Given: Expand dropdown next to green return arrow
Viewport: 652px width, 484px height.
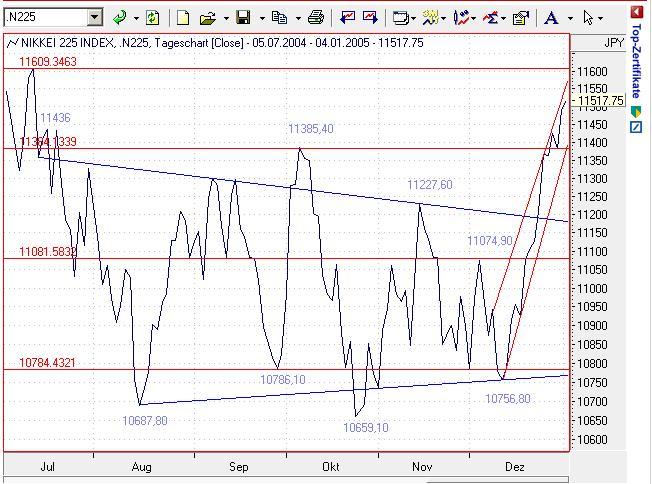Looking at the screenshot, I should point(136,18).
